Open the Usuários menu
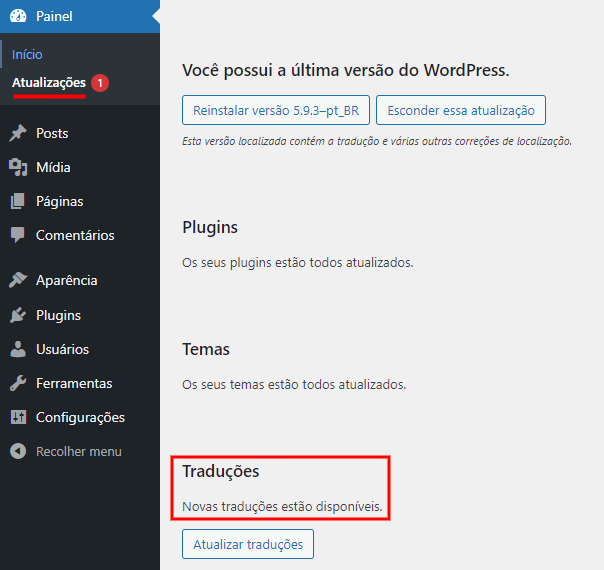604x570 pixels. (x=80, y=349)
